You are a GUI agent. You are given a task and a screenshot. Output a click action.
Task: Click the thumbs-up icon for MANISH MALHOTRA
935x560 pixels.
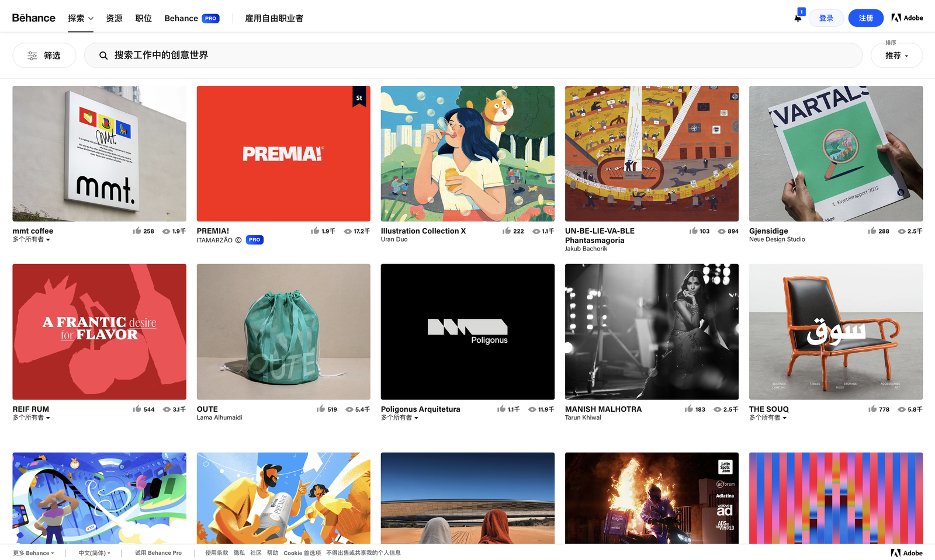(689, 409)
